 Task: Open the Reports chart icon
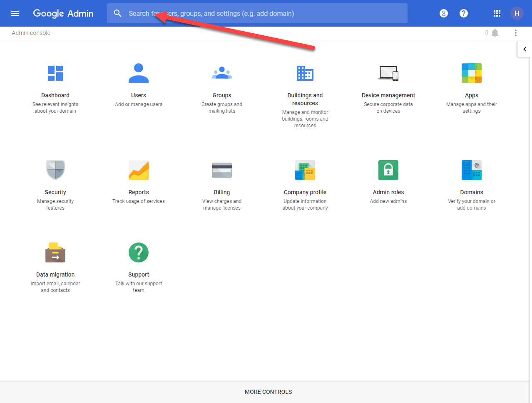tap(139, 170)
